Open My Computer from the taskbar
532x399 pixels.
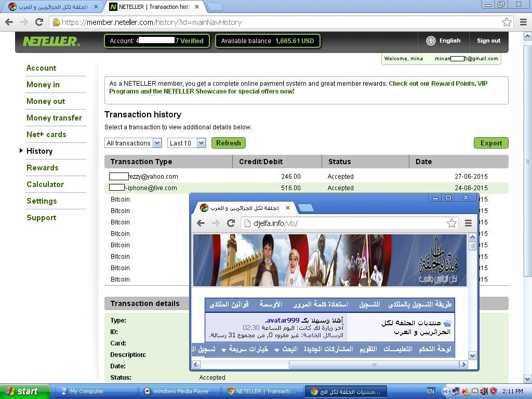[x=96, y=391]
